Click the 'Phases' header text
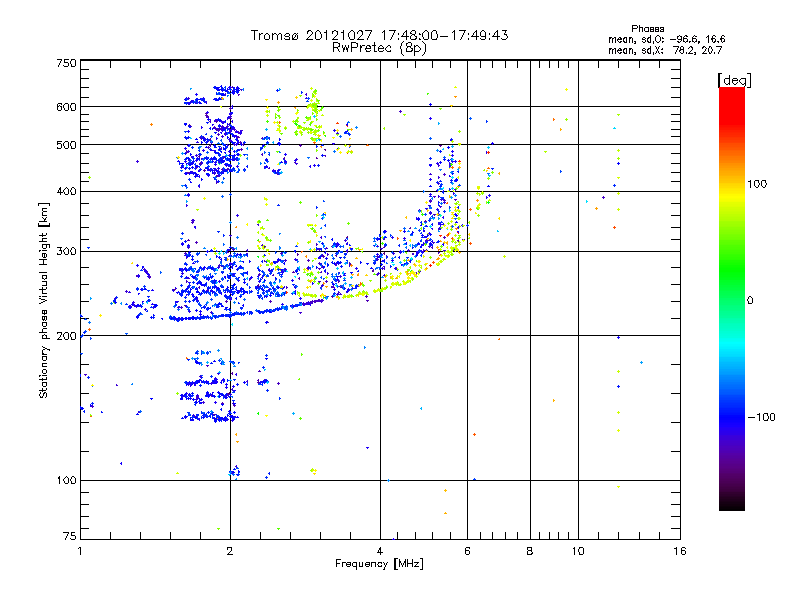800x600 pixels. coord(647,29)
